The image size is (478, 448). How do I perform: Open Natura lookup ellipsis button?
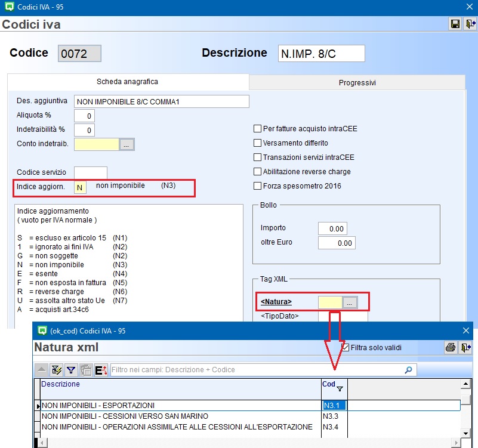350,302
